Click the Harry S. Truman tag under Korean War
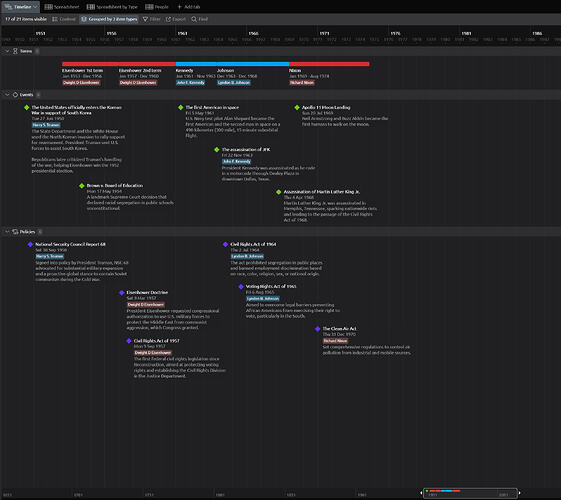561x500 pixels. [46, 125]
